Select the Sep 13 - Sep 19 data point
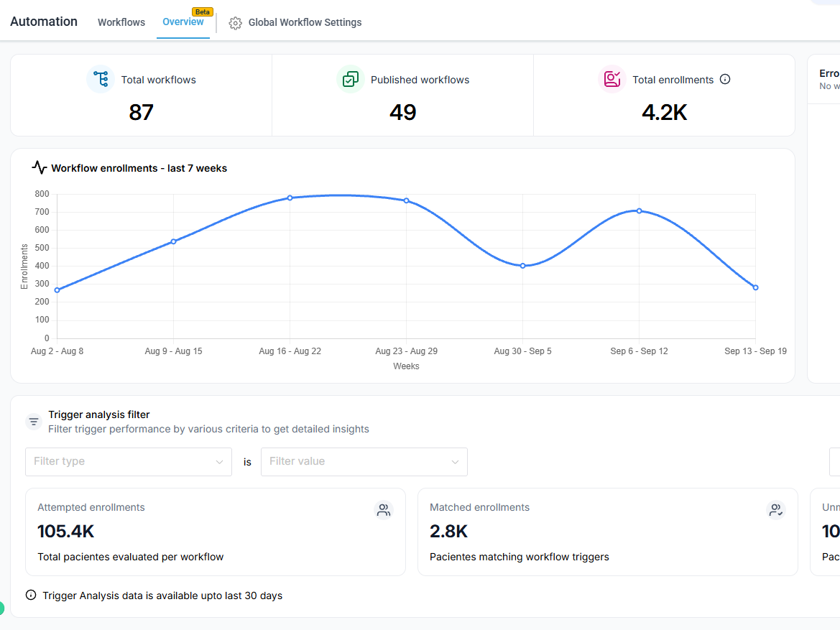The height and width of the screenshot is (630, 840). tap(756, 287)
